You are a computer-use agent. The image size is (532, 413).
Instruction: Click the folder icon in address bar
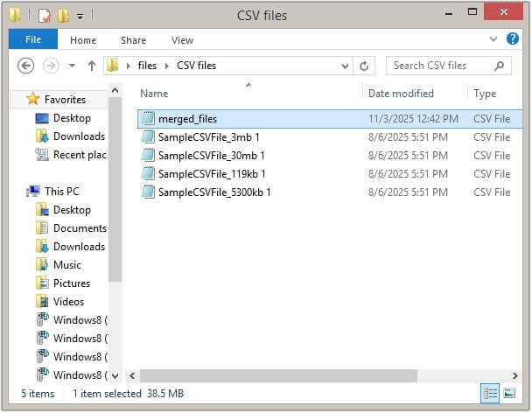tap(113, 65)
